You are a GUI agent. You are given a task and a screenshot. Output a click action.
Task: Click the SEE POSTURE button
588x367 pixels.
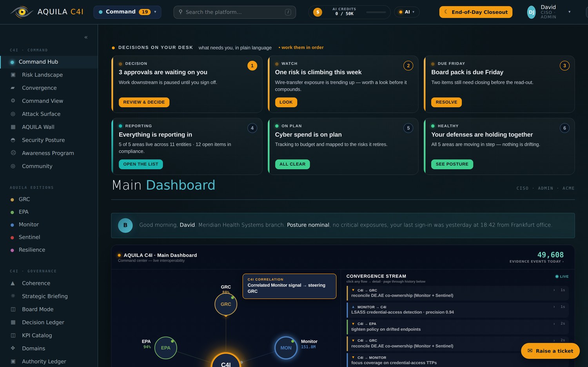(452, 164)
